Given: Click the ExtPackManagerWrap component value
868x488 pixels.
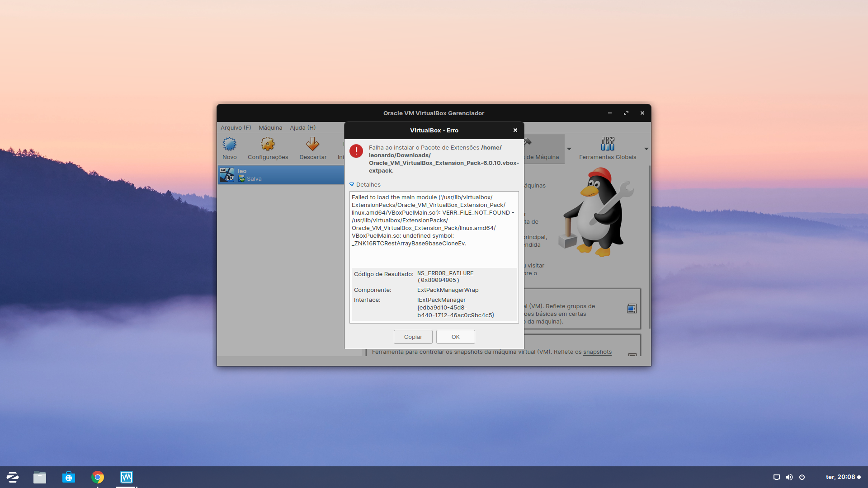Looking at the screenshot, I should (x=448, y=290).
